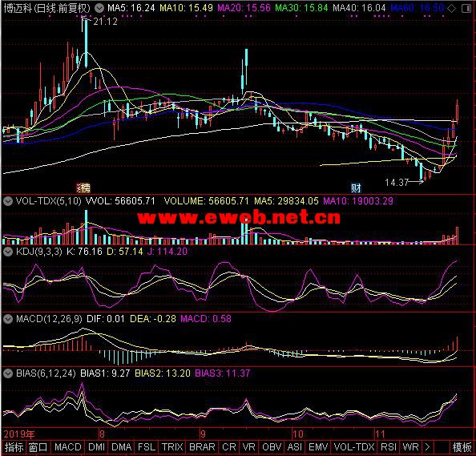Select the DMI indicator
476x456 pixels.
96,447
